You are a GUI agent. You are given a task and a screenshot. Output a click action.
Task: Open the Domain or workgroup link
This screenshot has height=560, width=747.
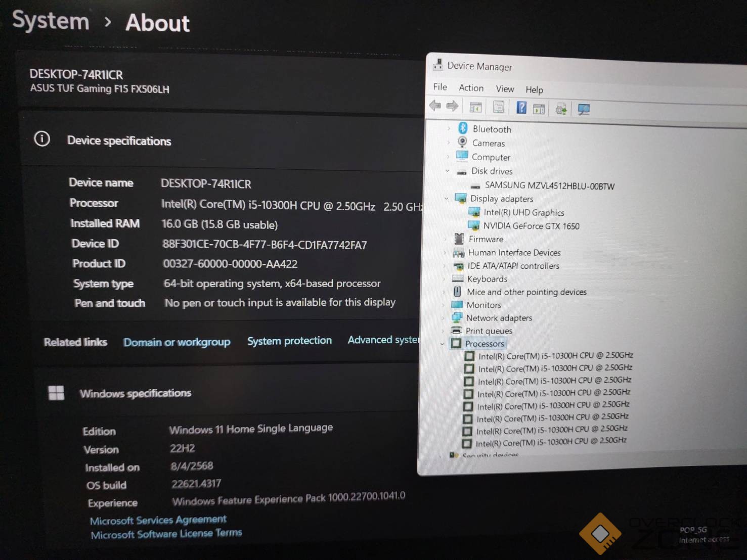[177, 342]
